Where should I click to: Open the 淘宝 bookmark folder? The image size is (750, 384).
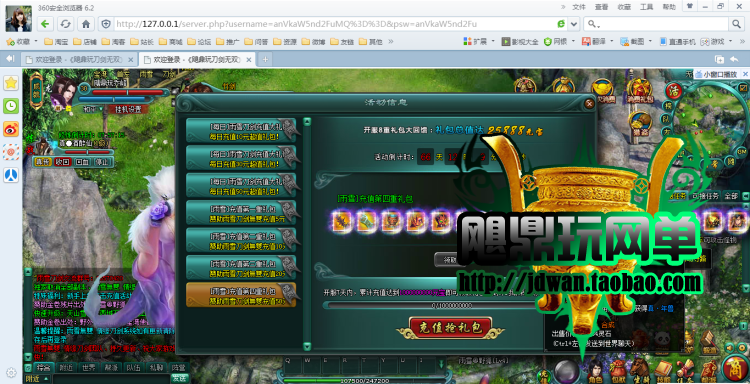pyautogui.click(x=55, y=42)
